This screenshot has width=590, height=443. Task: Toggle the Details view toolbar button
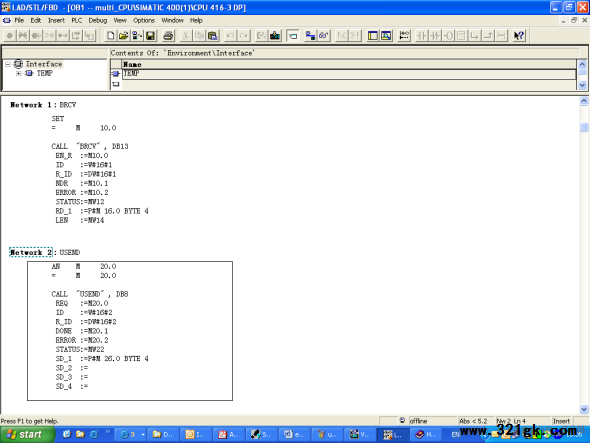point(386,36)
